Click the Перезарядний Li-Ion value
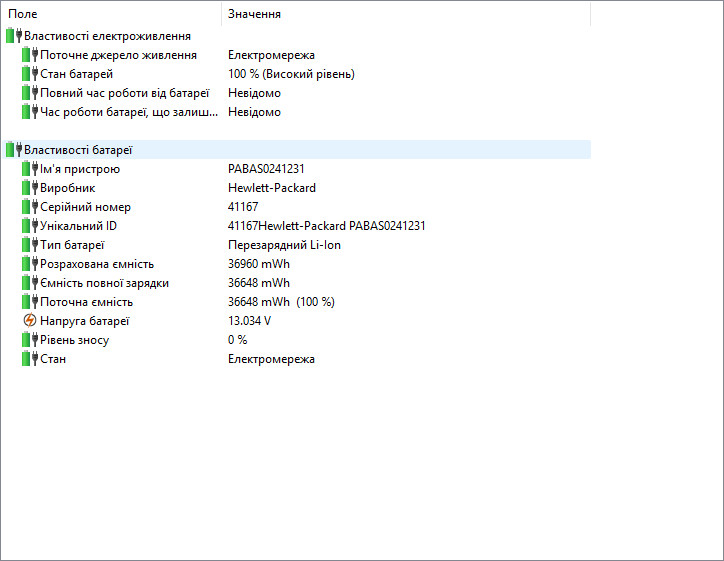 284,245
